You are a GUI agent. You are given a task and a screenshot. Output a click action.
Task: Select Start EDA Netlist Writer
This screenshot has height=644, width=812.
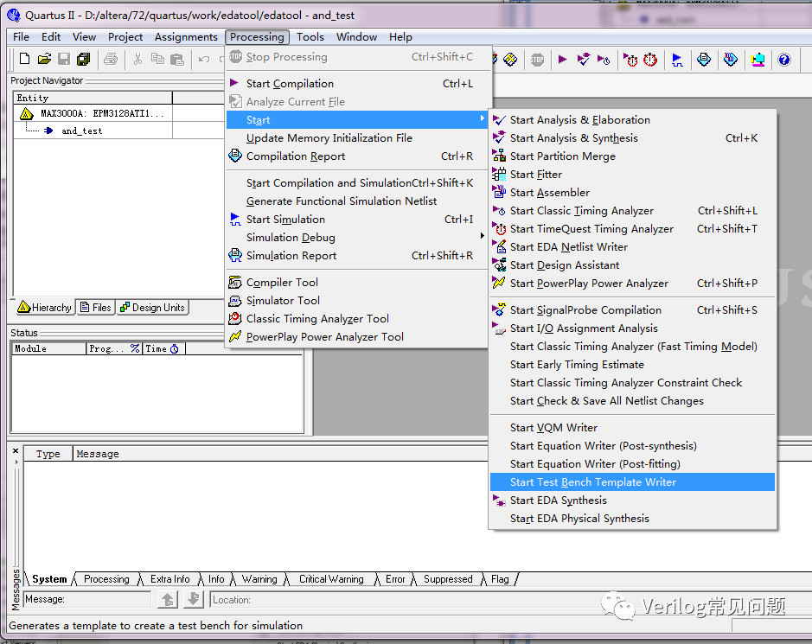click(x=632, y=246)
